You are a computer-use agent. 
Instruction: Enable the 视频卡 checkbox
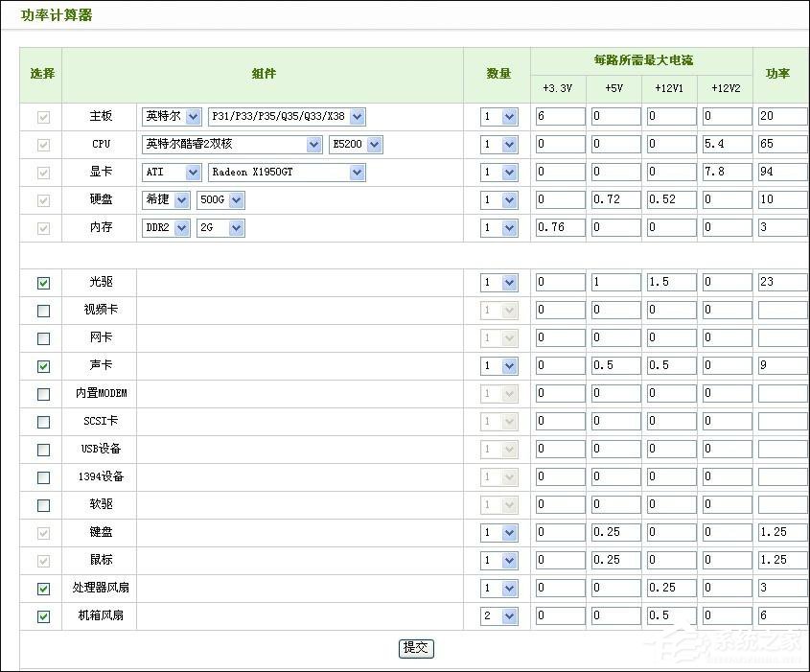(x=41, y=310)
